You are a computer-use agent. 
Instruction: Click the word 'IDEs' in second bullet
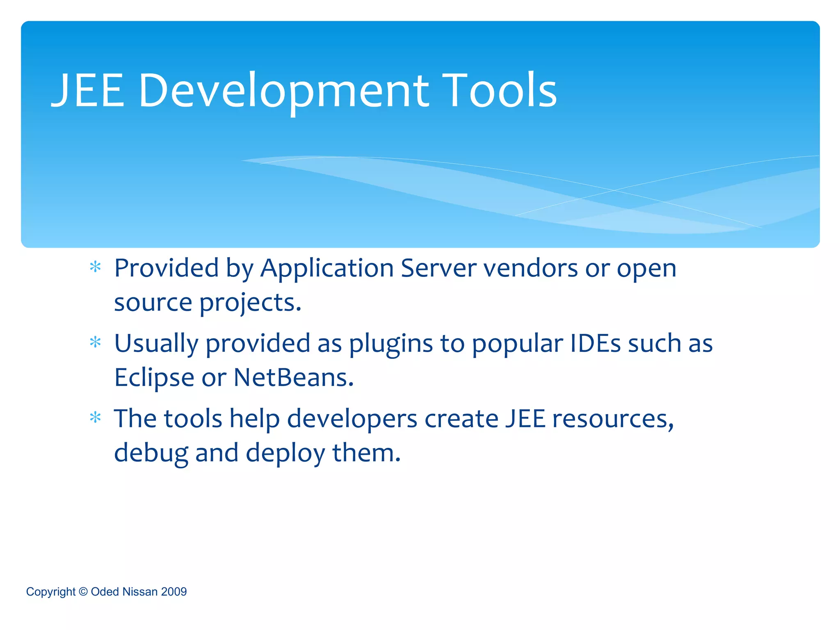[x=596, y=343]
